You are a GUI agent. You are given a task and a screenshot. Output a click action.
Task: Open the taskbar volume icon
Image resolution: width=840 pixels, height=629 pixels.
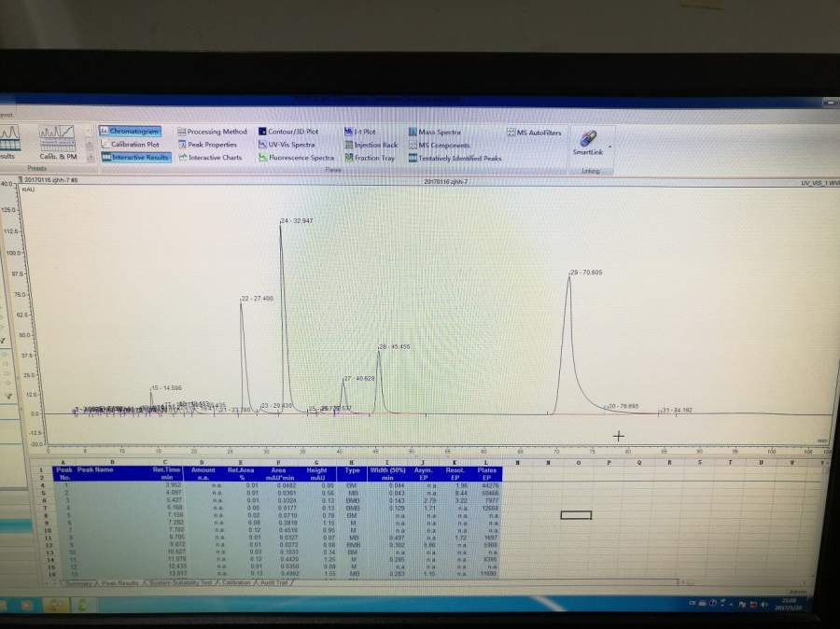tap(765, 605)
